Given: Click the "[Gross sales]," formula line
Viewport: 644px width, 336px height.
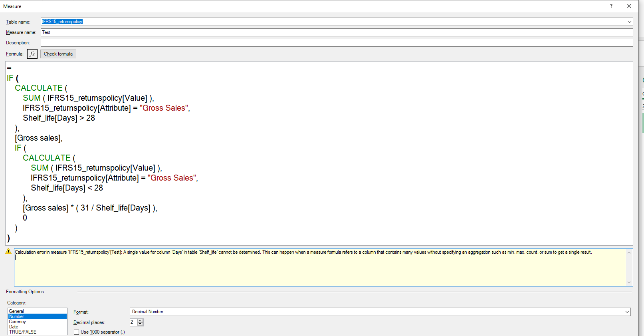Looking at the screenshot, I should click(x=39, y=138).
